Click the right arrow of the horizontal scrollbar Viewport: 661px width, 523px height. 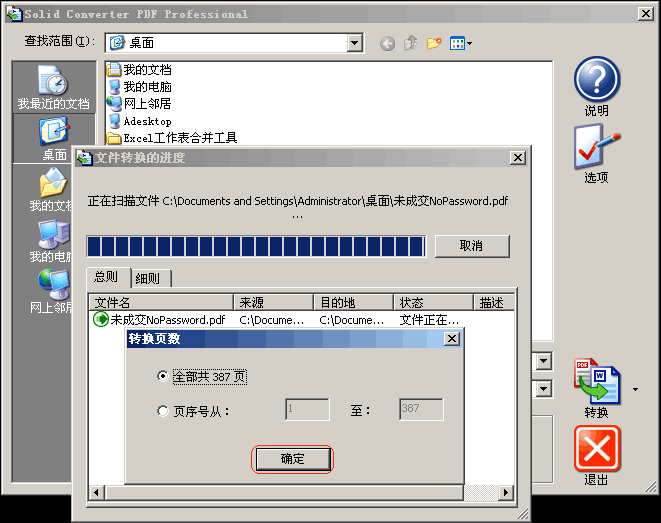(505, 492)
